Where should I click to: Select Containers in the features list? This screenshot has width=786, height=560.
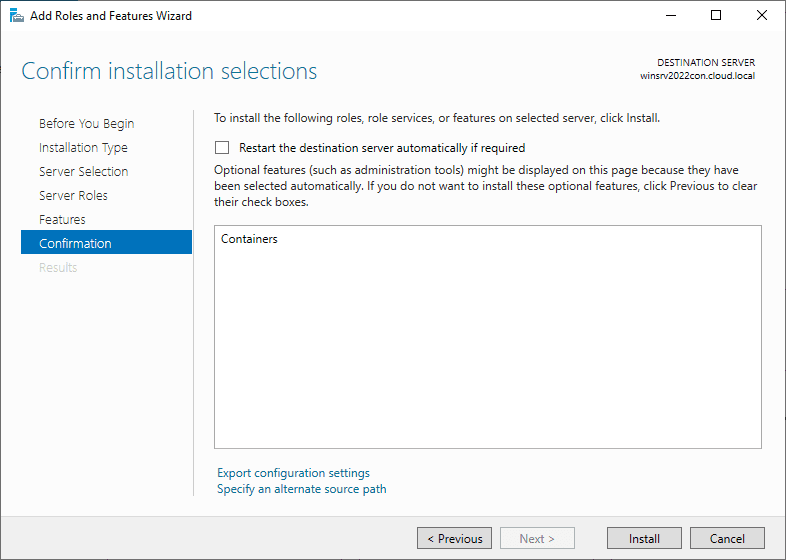click(x=249, y=240)
